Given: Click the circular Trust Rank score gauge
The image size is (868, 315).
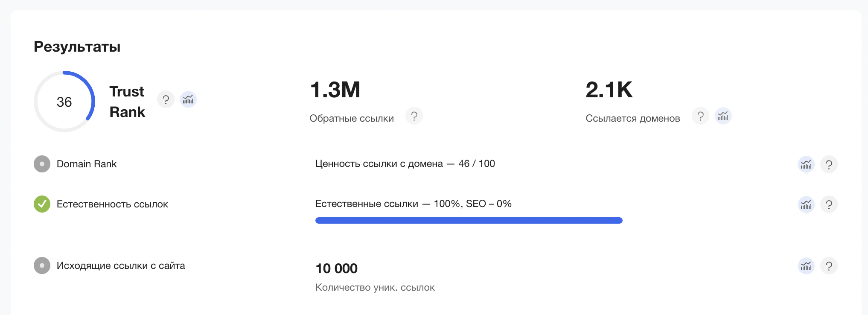Looking at the screenshot, I should [64, 101].
